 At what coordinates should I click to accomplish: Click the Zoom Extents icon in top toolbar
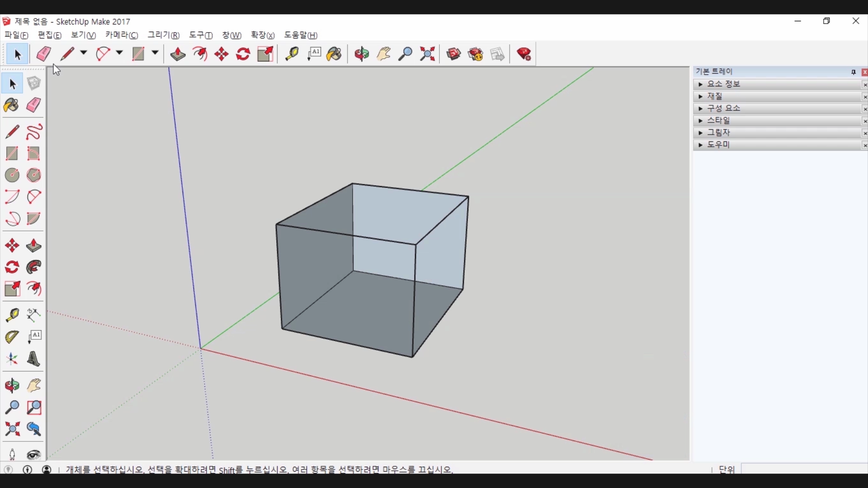click(x=427, y=54)
